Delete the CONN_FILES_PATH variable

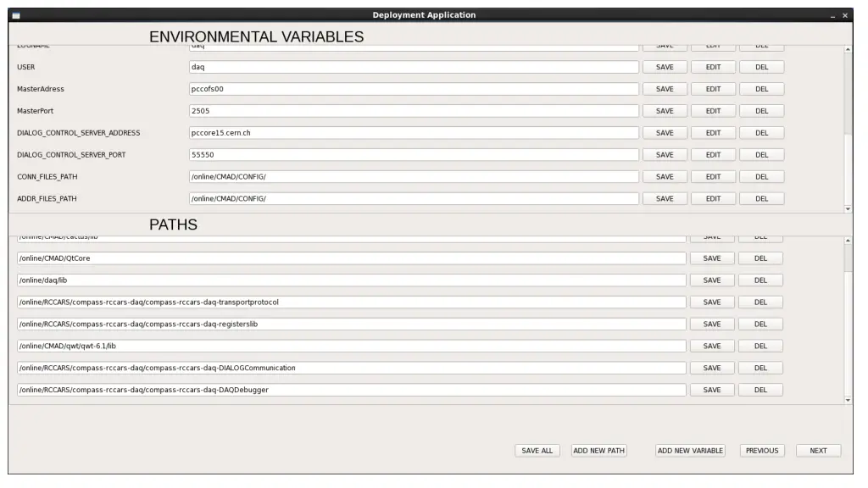coord(761,177)
